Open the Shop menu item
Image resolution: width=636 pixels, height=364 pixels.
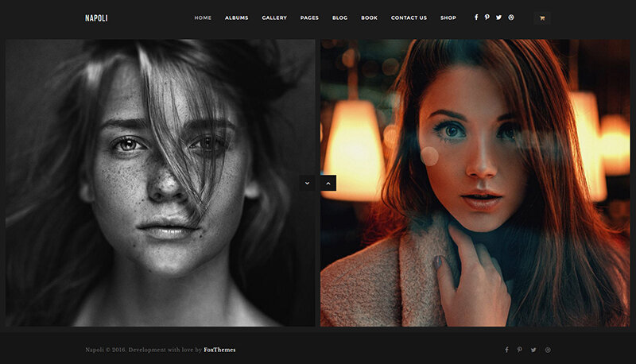click(x=448, y=17)
